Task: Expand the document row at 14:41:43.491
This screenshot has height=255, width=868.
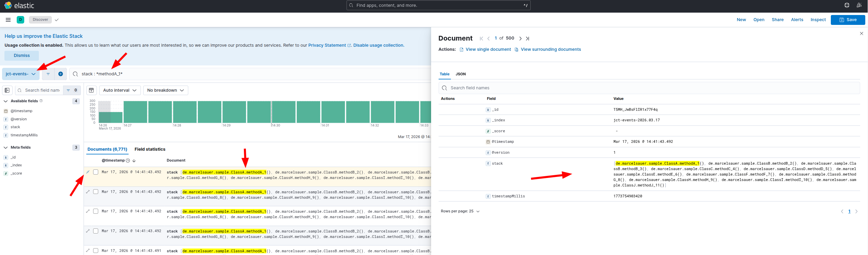Action: pyautogui.click(x=88, y=251)
